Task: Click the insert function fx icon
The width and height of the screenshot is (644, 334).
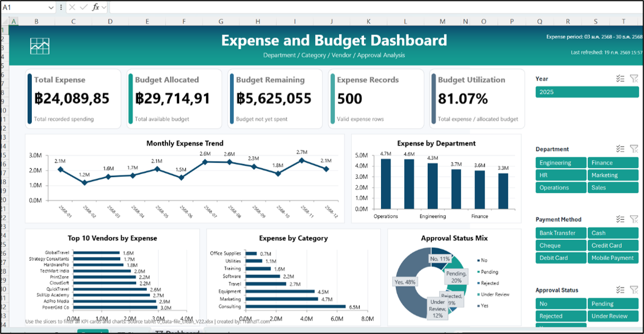Action: [x=96, y=7]
